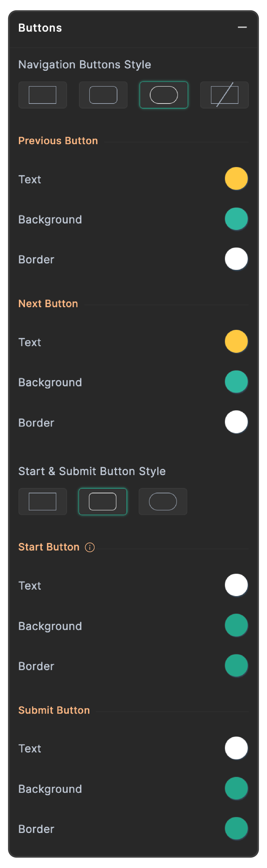Open Submit Button border color swatch
267x868 pixels.
point(236,829)
